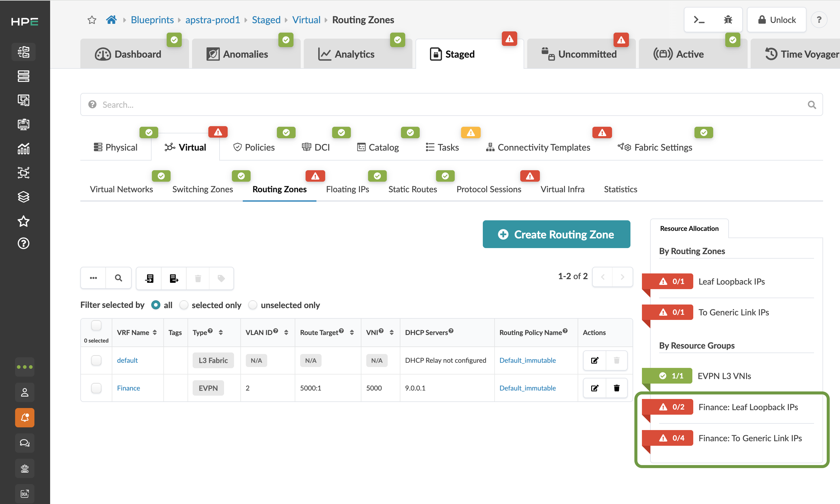
Task: Delete the Finance routing zone
Action: coord(616,388)
